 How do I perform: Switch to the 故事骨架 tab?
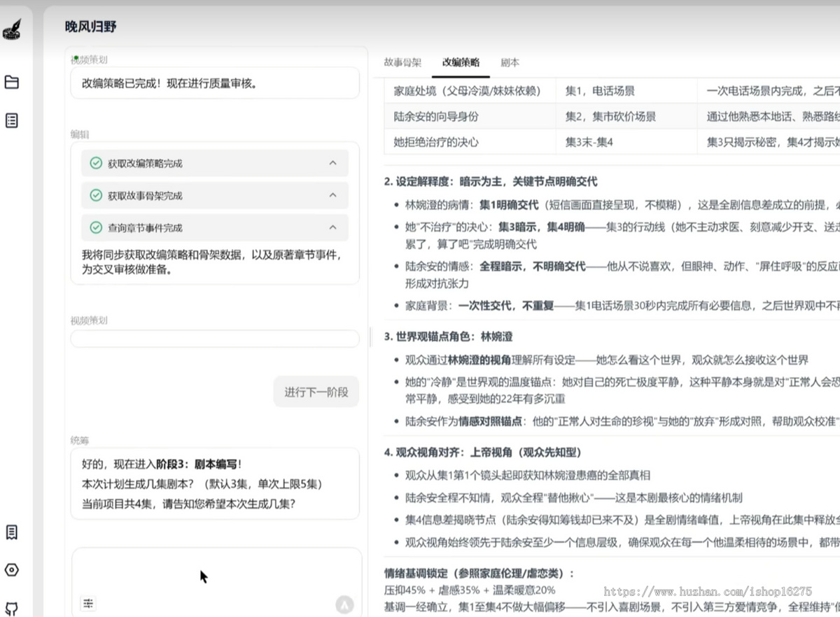[402, 62]
